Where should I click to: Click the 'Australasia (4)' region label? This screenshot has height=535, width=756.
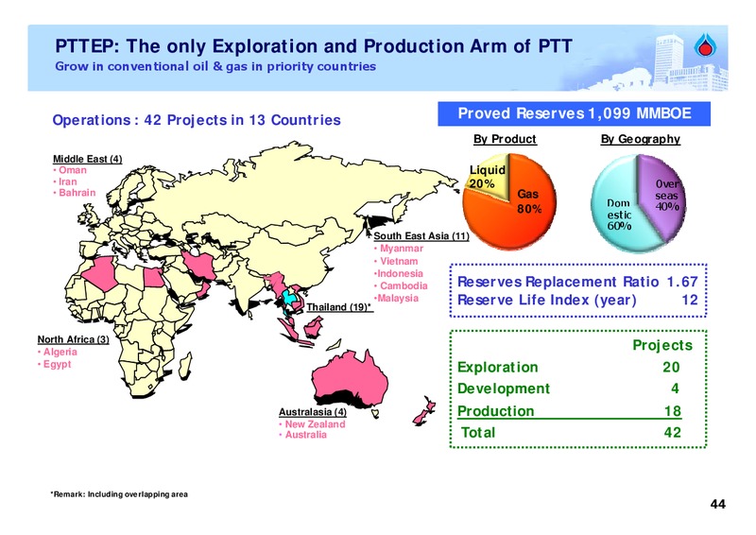click(x=313, y=412)
